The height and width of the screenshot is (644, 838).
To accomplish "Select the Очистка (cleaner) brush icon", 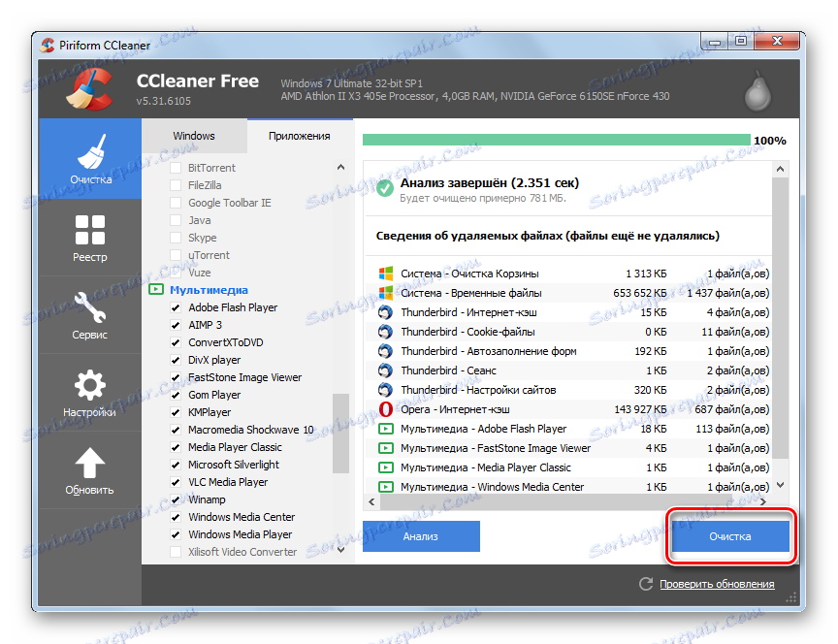I will pyautogui.click(x=89, y=150).
